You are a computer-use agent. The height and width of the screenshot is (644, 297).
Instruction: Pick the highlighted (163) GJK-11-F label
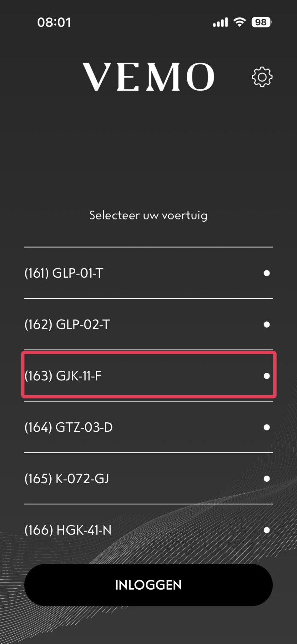63,376
